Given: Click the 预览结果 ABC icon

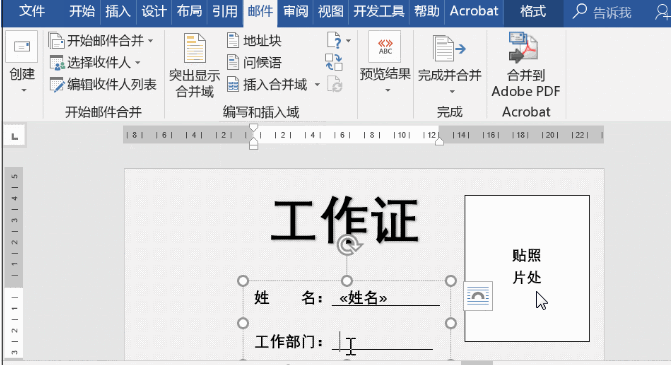Looking at the screenshot, I should (x=385, y=47).
